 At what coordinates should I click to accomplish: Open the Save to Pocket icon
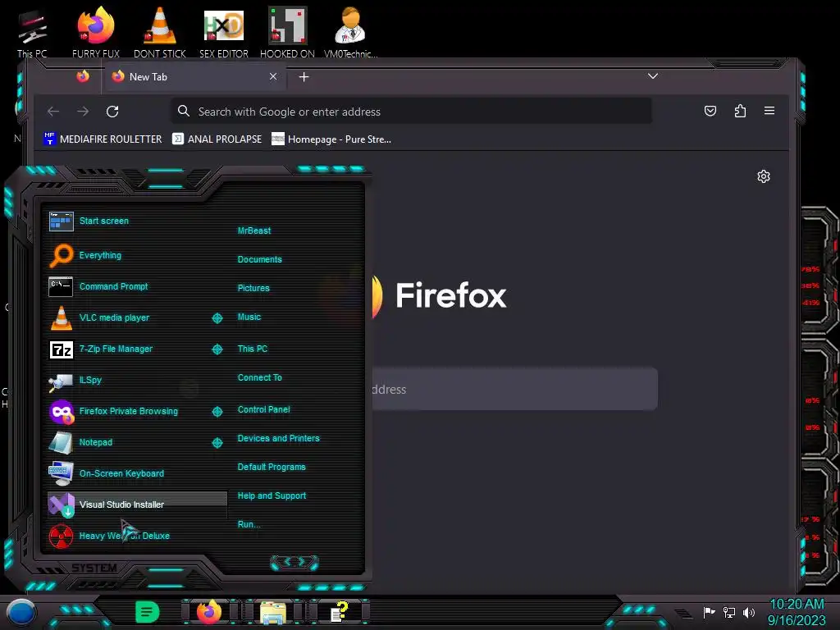[710, 111]
